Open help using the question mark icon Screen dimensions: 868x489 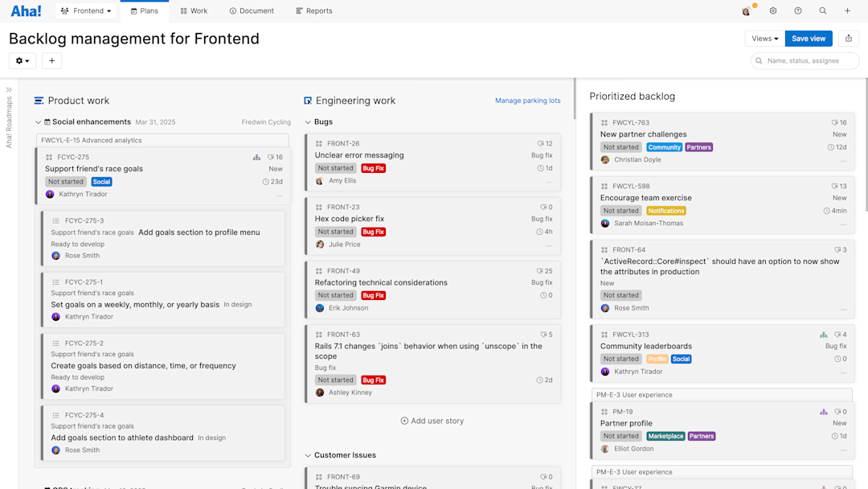797,10
